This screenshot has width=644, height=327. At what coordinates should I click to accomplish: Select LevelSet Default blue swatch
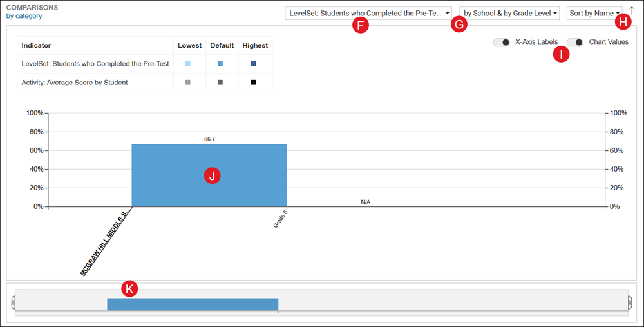click(220, 64)
